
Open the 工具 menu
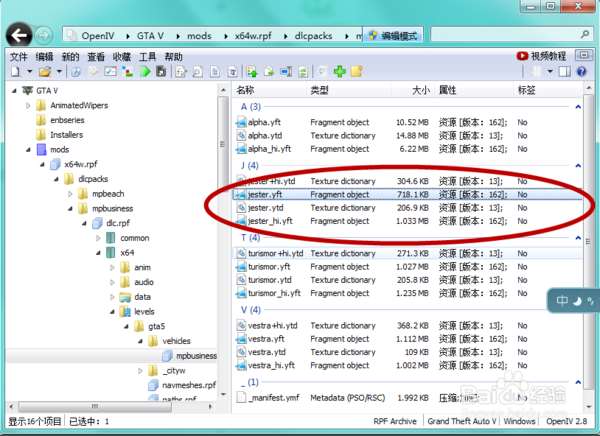tap(148, 57)
